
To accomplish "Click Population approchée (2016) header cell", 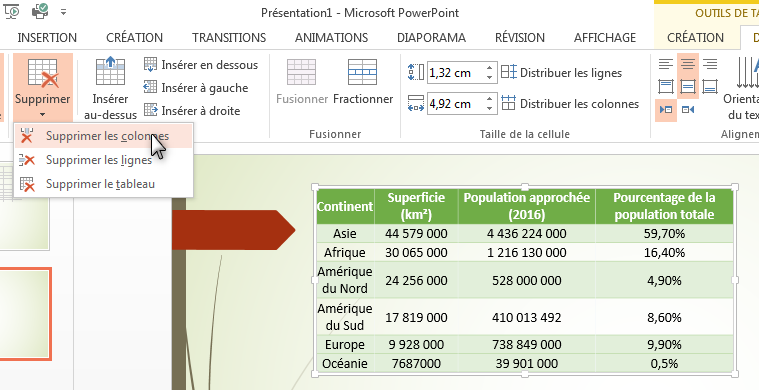I will [527, 207].
